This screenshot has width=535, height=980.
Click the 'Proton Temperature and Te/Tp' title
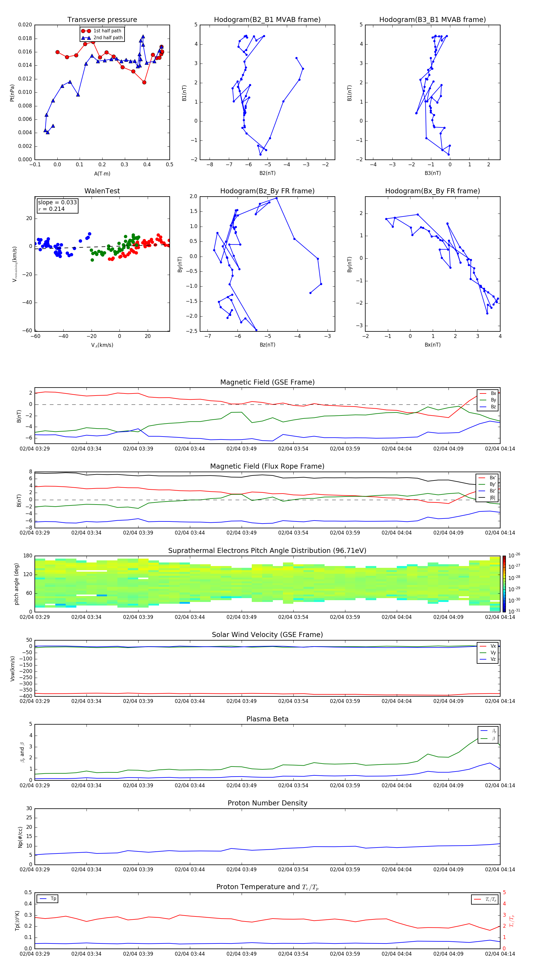coord(267,887)
